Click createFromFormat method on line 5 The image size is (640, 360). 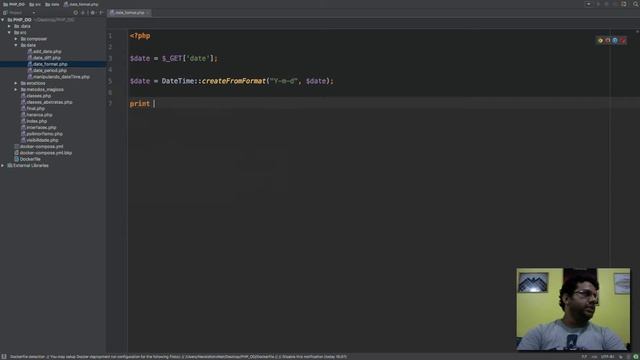tap(233, 81)
